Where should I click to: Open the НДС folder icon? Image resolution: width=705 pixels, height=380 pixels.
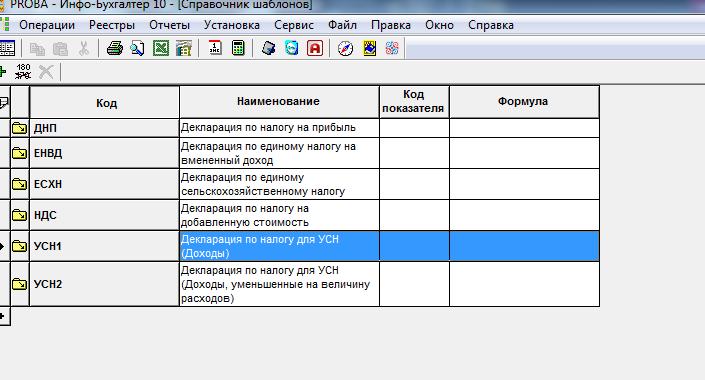[19, 215]
